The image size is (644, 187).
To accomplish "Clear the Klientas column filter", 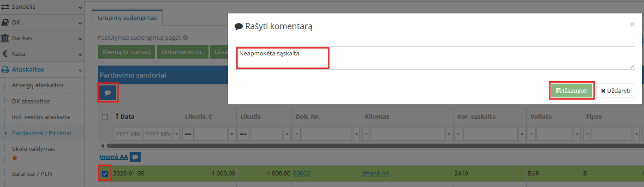I will pos(448,134).
